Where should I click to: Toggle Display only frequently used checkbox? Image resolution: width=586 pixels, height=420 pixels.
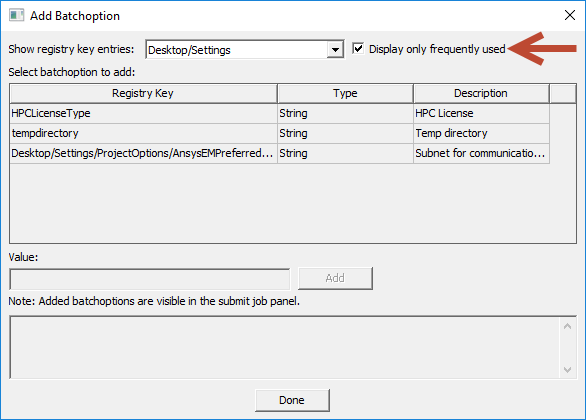click(358, 49)
